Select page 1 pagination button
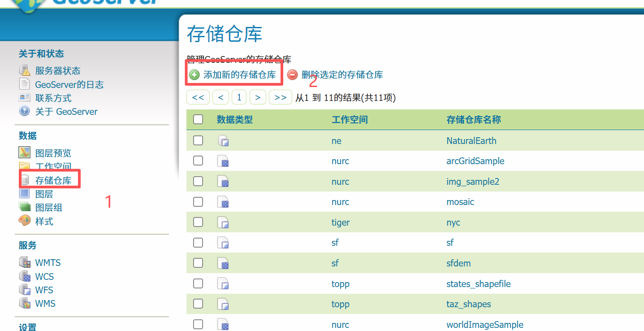This screenshot has height=331, width=644. click(x=239, y=97)
